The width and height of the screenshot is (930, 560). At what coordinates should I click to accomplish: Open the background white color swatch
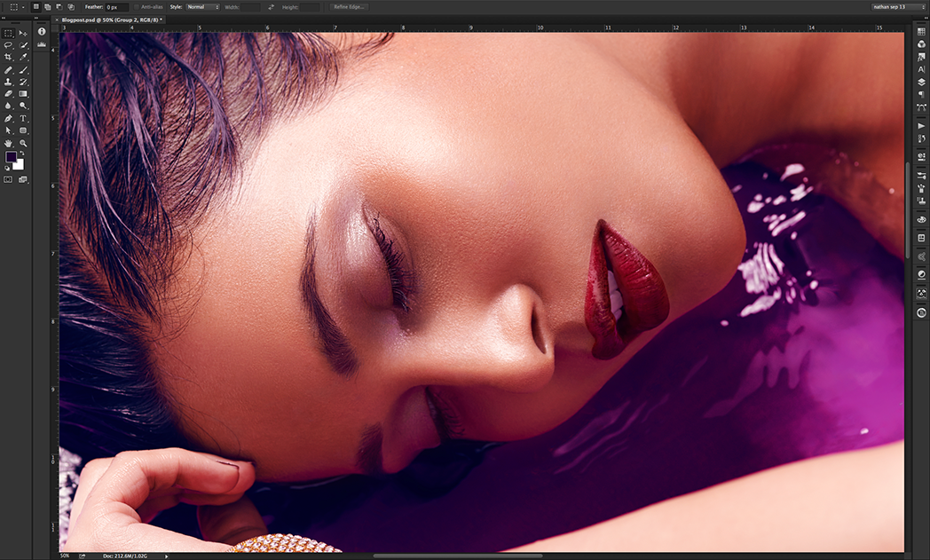20,165
